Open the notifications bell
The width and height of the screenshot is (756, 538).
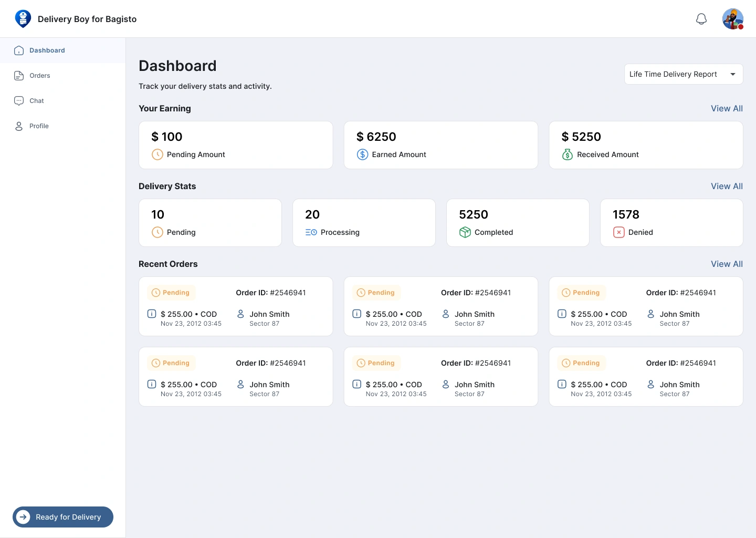click(x=701, y=19)
